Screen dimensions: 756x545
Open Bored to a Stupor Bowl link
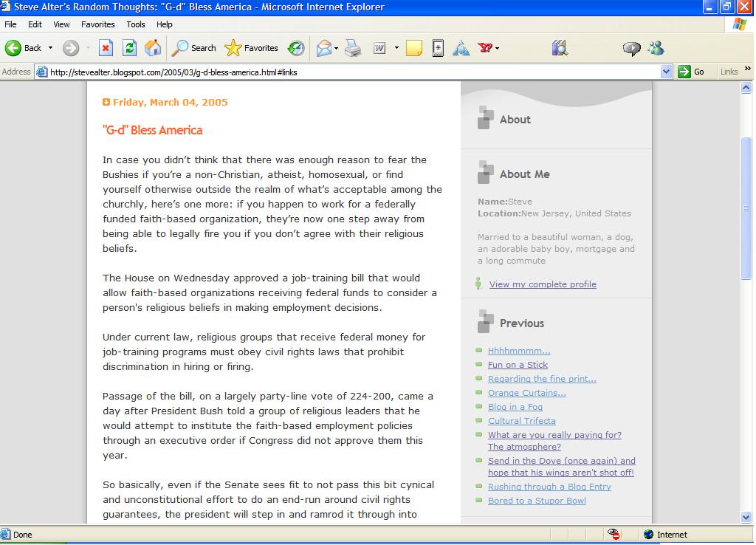pos(537,501)
